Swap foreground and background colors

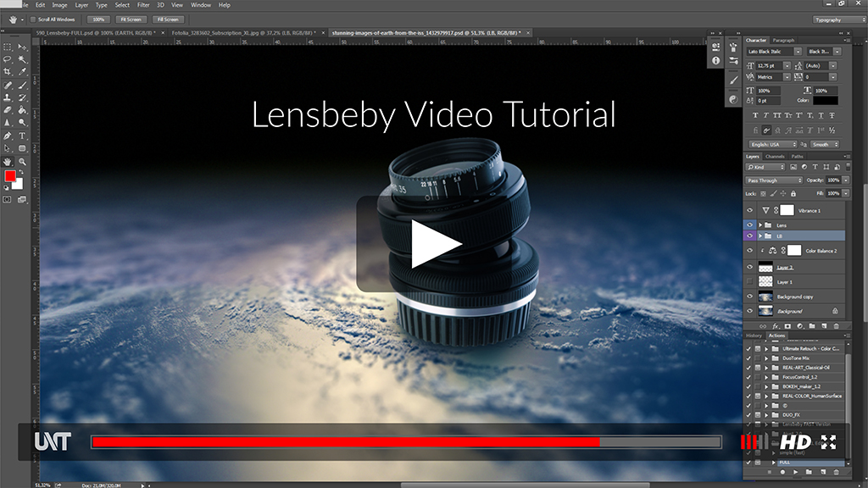[x=21, y=173]
